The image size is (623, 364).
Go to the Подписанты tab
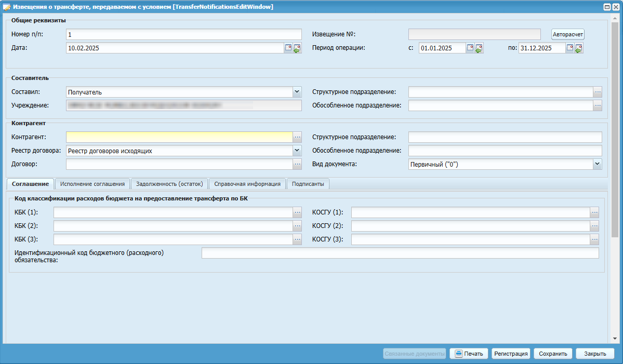[308, 184]
